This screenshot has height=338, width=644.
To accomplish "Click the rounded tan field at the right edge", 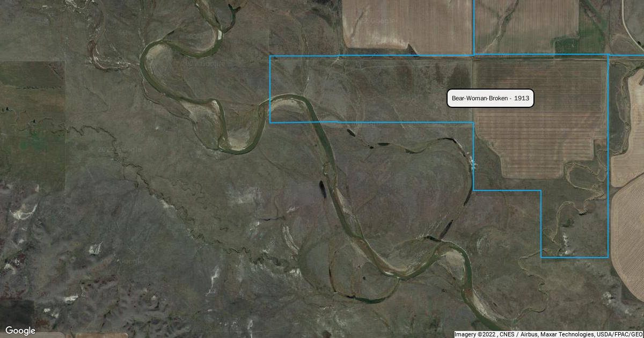I will pyautogui.click(x=630, y=236).
